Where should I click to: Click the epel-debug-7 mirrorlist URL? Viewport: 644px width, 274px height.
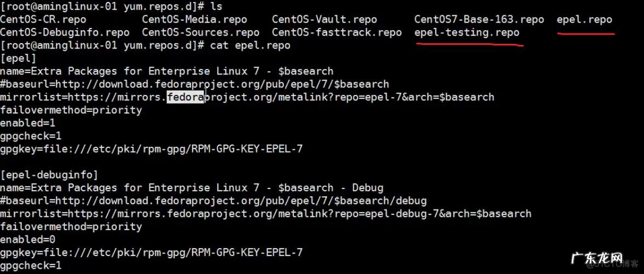click(x=266, y=214)
